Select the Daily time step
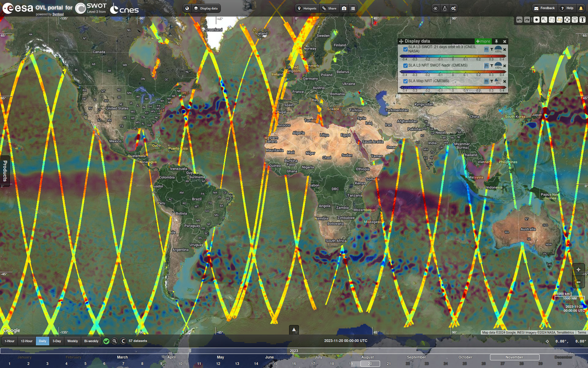The height and width of the screenshot is (368, 588). (43, 341)
